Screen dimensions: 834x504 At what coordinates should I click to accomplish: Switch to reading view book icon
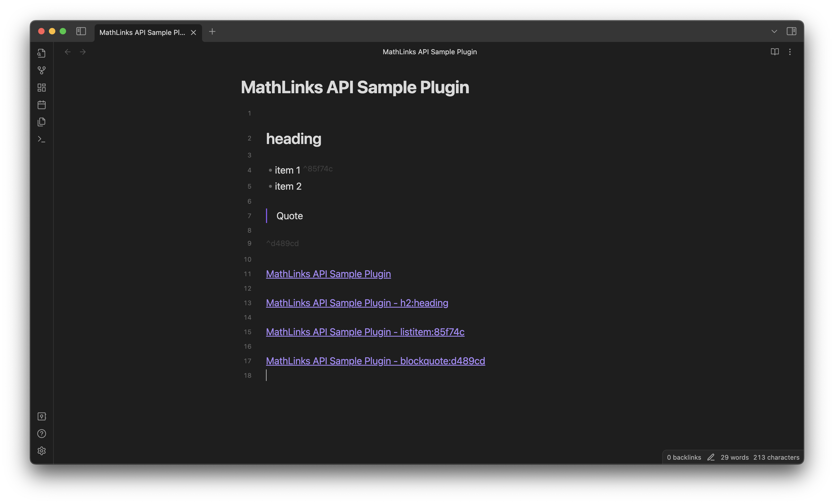774,52
